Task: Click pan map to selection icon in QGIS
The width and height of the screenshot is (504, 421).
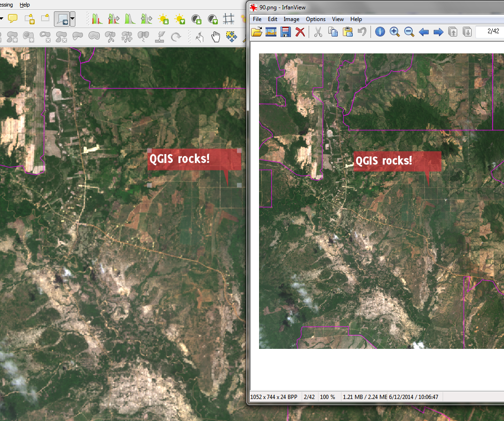Action: (231, 37)
